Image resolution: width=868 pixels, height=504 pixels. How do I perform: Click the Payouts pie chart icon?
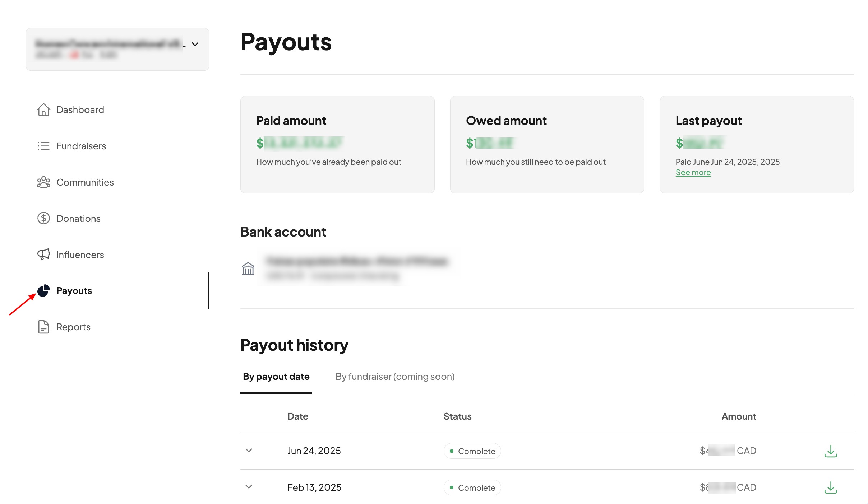43,291
